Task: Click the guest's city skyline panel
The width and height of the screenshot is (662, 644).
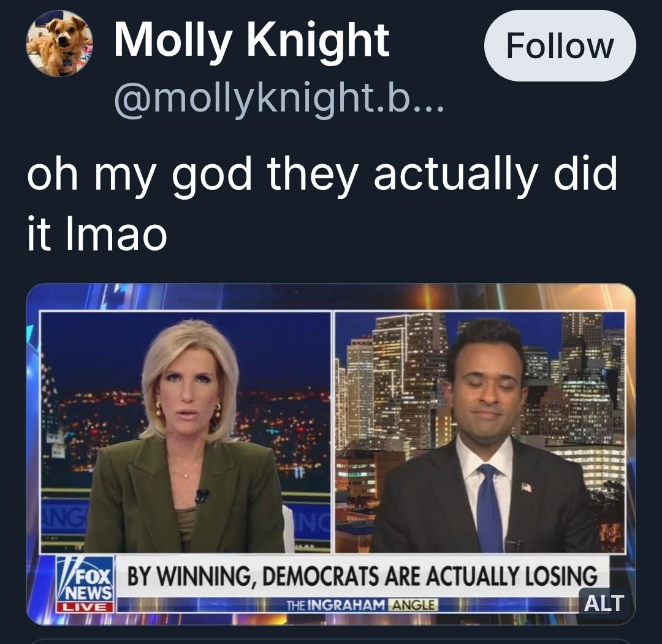Action: [480, 432]
